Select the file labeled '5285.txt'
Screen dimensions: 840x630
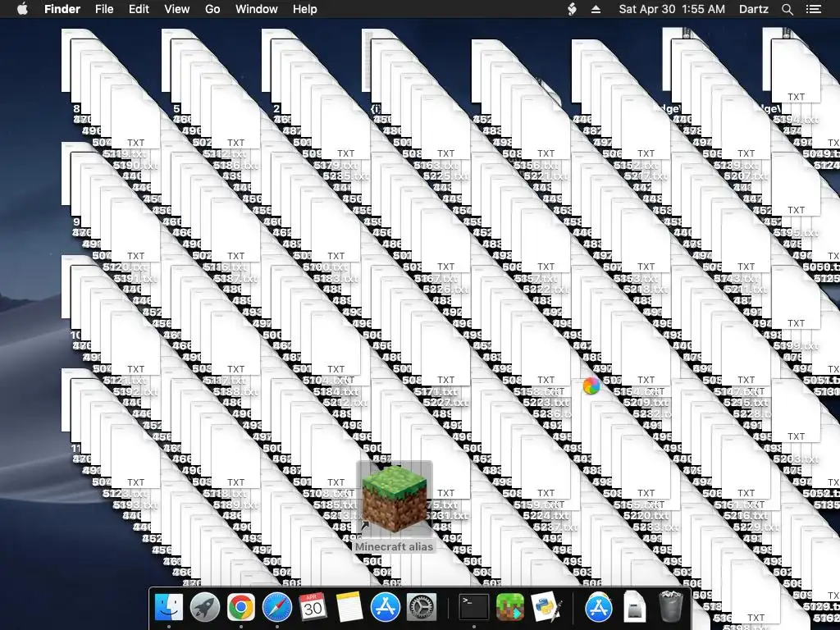(x=346, y=176)
